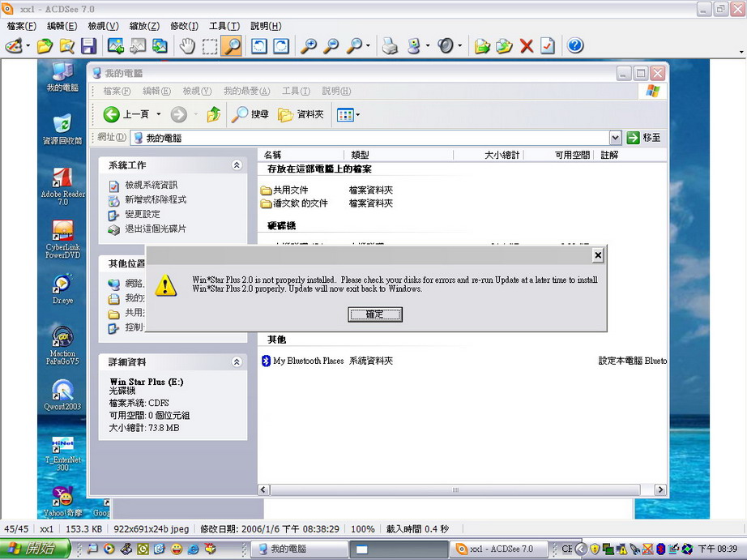Click 載入時間 0.4 秒 in status bar

(417, 529)
